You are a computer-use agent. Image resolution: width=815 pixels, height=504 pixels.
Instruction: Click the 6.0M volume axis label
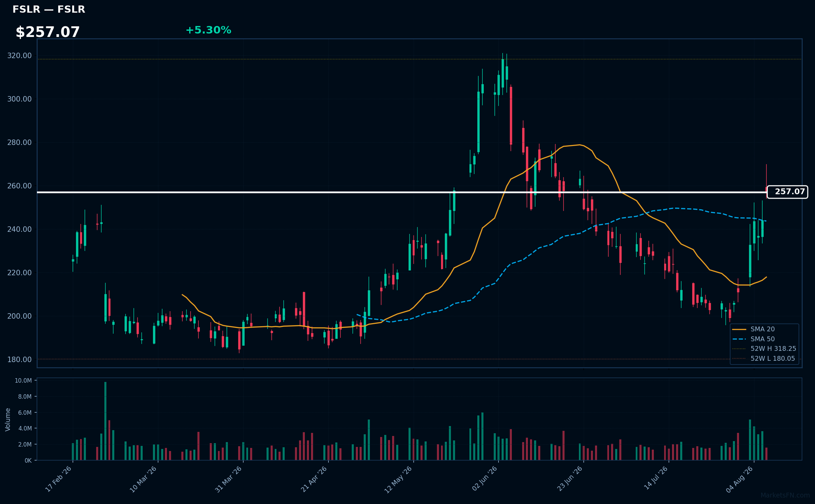[x=25, y=413]
